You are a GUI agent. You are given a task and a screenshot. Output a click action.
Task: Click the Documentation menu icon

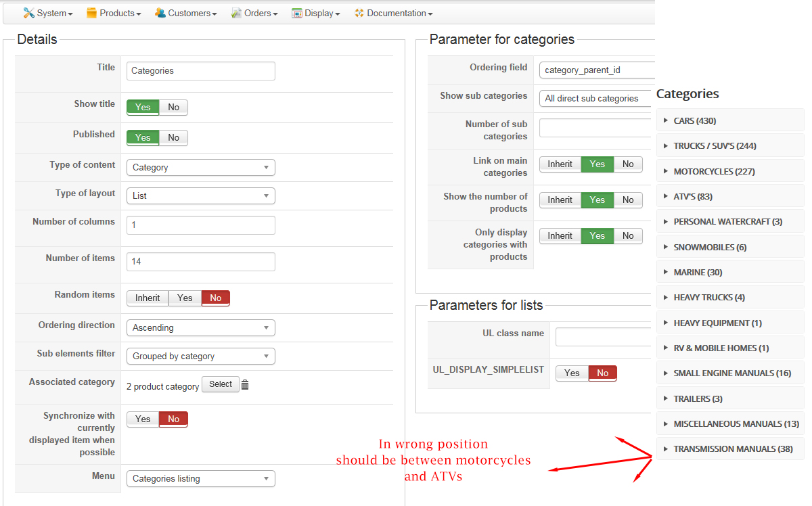point(359,13)
